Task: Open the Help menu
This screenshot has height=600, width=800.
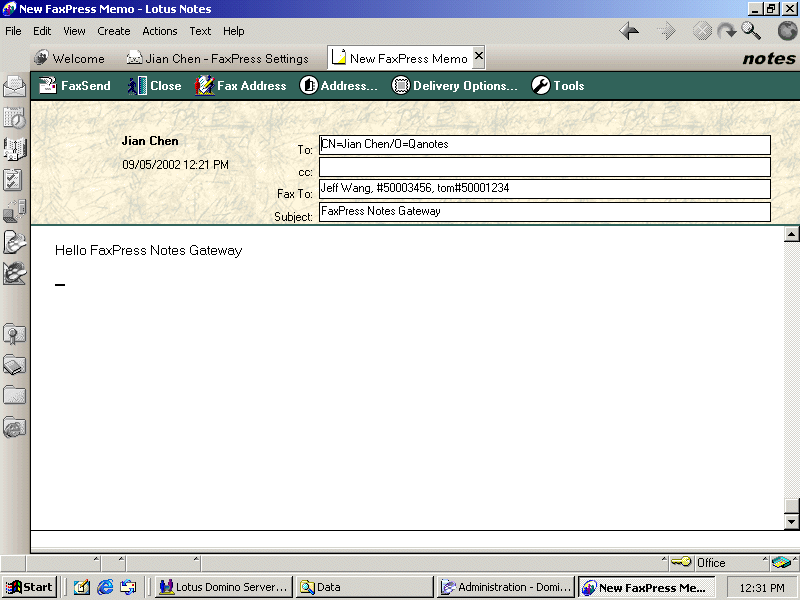Action: [234, 31]
